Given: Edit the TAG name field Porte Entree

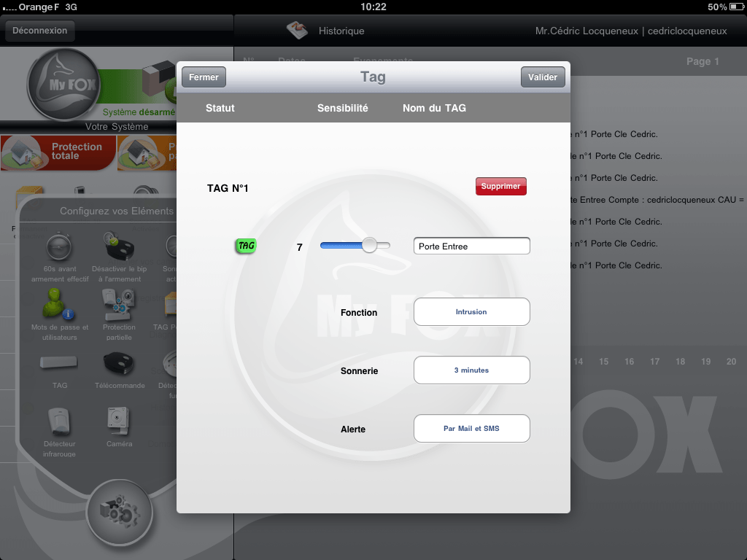Looking at the screenshot, I should click(472, 246).
